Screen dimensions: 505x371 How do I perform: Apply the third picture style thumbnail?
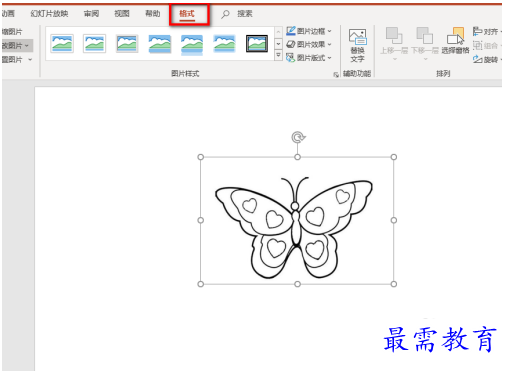pos(127,44)
